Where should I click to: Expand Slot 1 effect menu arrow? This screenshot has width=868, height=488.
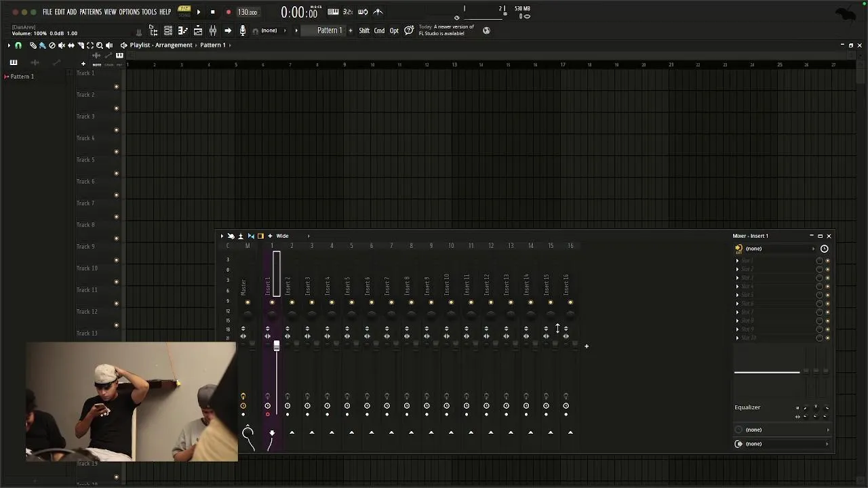(737, 260)
